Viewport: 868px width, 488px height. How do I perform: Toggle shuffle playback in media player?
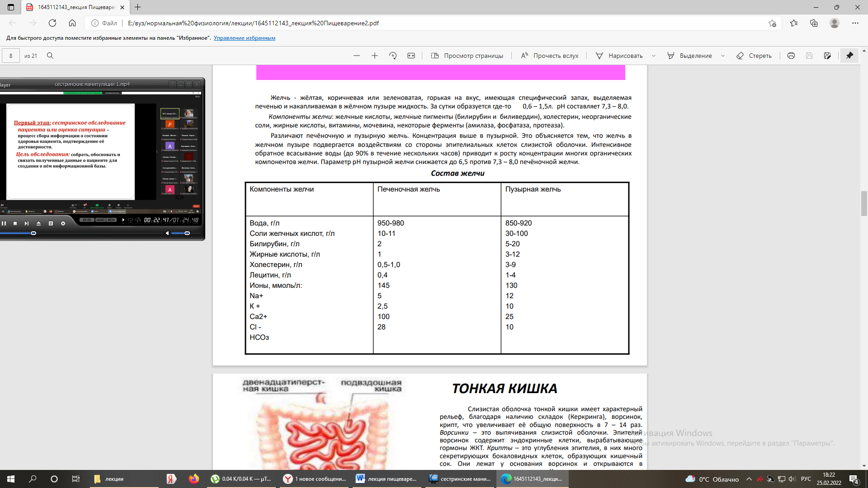(x=138, y=220)
